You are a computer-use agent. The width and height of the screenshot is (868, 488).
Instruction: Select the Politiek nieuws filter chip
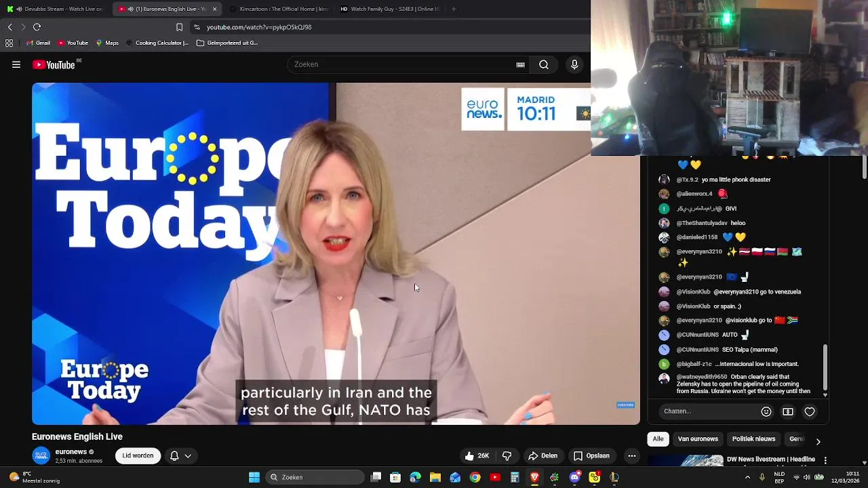(x=753, y=439)
